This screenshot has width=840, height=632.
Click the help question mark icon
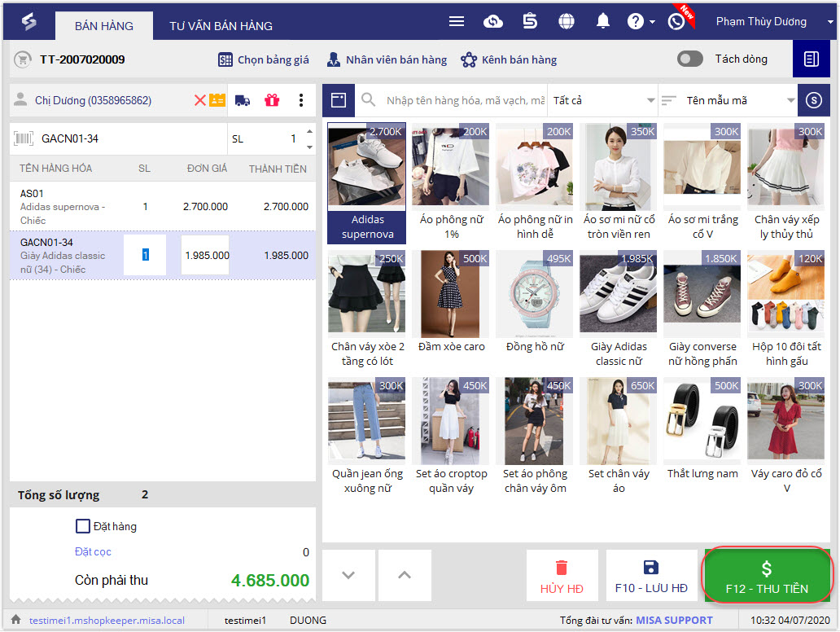(x=636, y=21)
